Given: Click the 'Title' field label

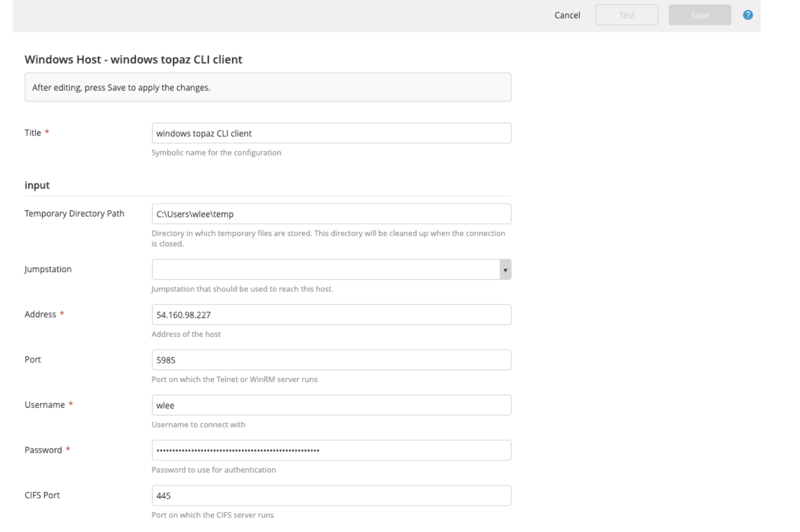Looking at the screenshot, I should (x=33, y=133).
